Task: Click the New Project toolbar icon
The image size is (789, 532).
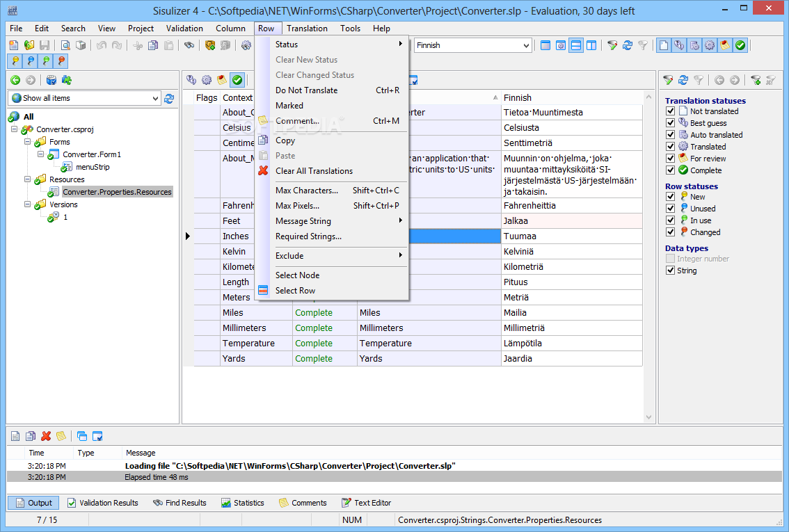Action: (x=14, y=45)
